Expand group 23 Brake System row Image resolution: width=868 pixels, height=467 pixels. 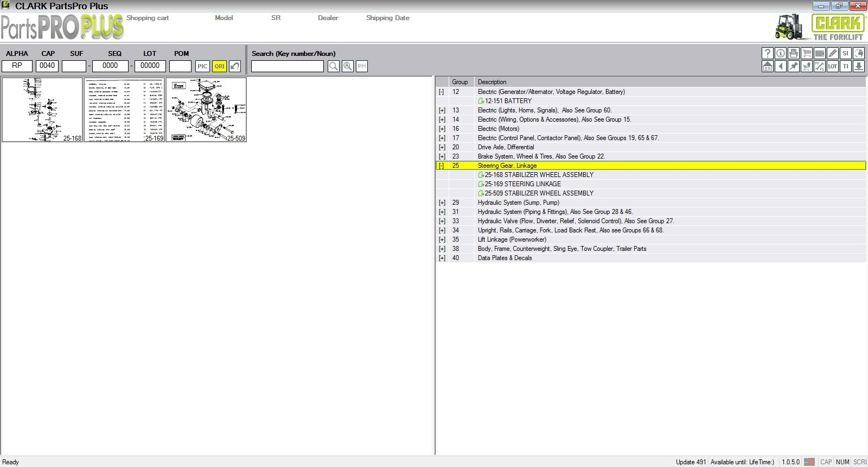tap(442, 156)
